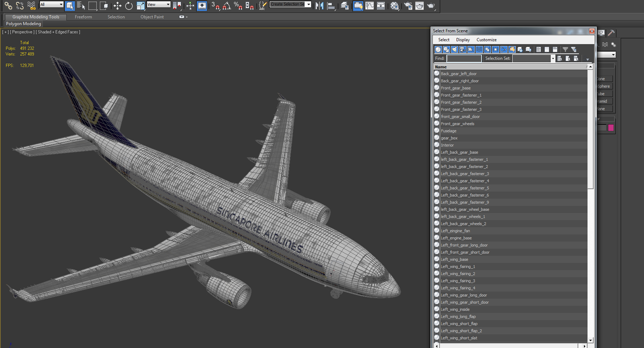
Task: Toggle Display Shapes filter in dialog
Action: click(x=446, y=50)
